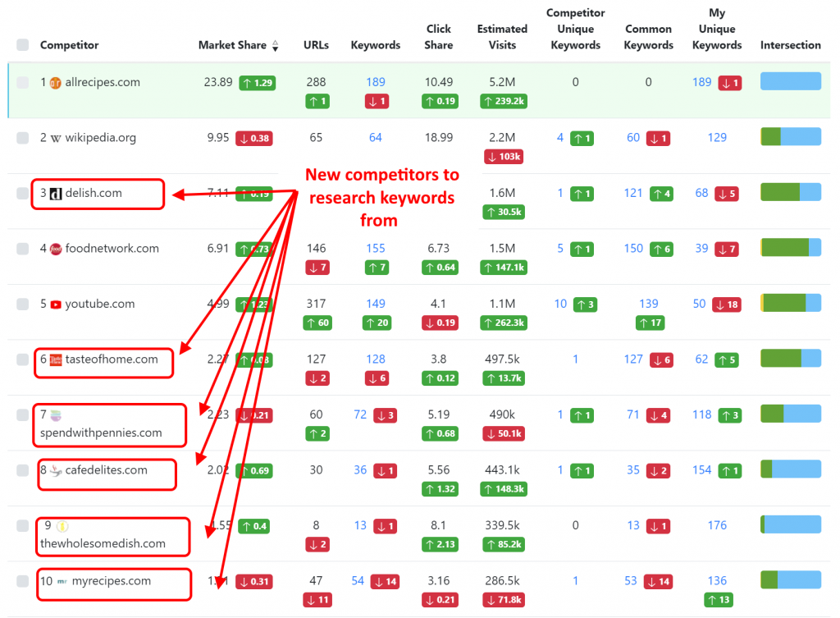The width and height of the screenshot is (840, 618).
Task: Check the myrecipes.com row checkbox
Action: [22, 581]
